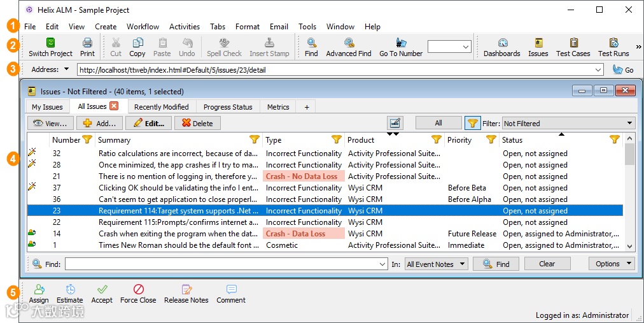The image size is (644, 323).
Task: Select issue 14 Crash when exiting row
Action: (325, 234)
